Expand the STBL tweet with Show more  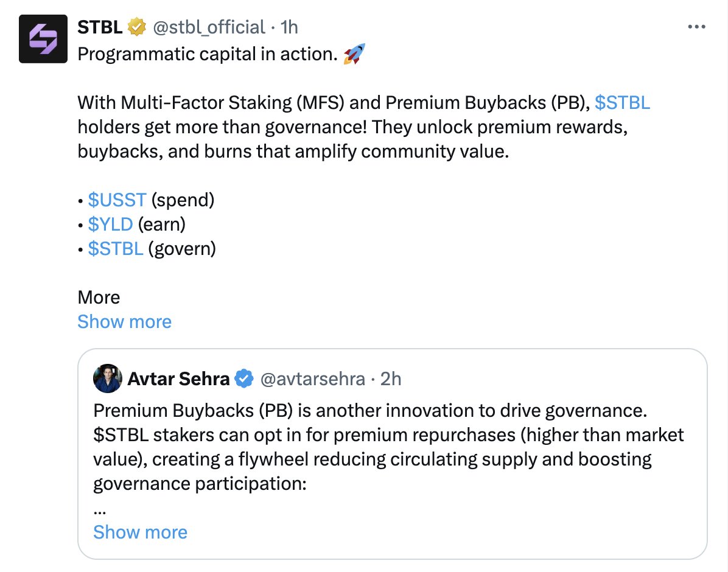pyautogui.click(x=124, y=321)
